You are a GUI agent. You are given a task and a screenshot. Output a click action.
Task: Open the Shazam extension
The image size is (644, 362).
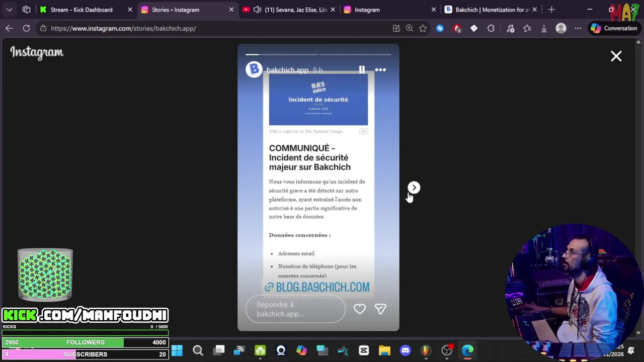pyautogui.click(x=440, y=28)
